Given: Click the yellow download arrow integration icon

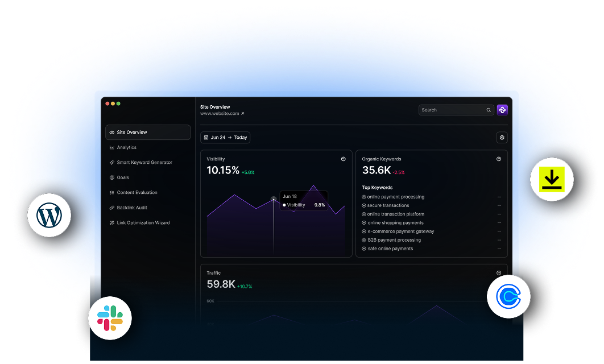Looking at the screenshot, I should tap(552, 179).
